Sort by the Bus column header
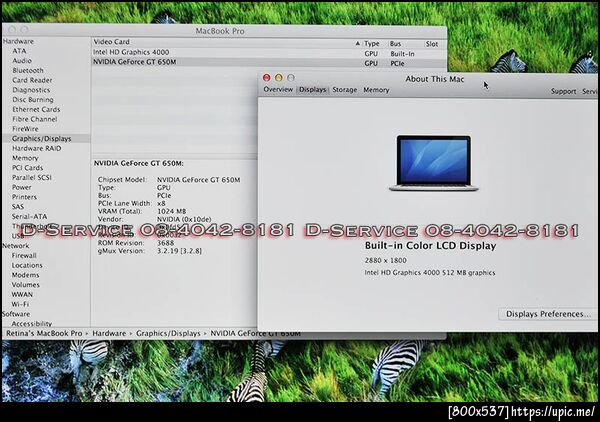Image resolution: width=600 pixels, height=422 pixels. [395, 44]
